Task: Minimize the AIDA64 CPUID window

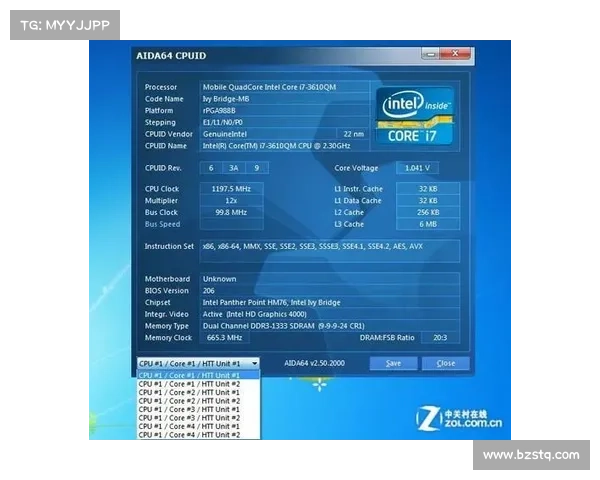Action: point(431,54)
